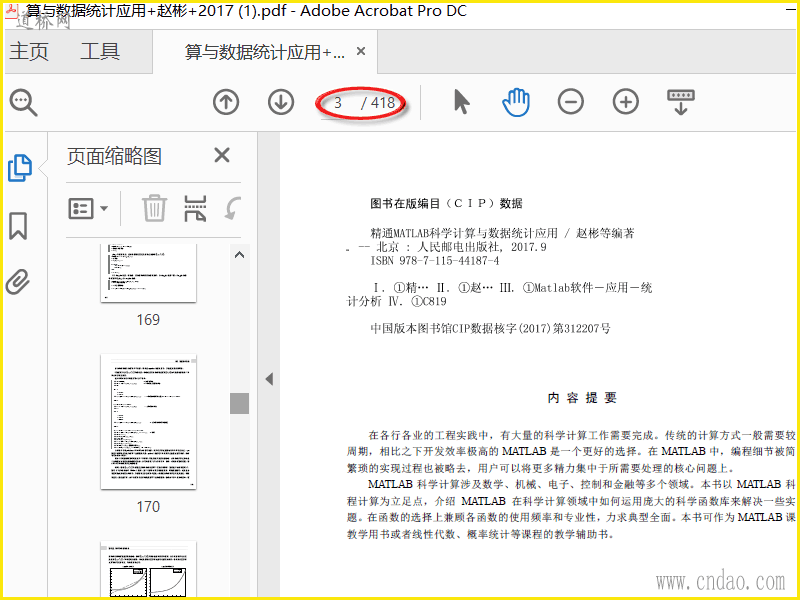Select the 算与数据统计应用 document tab
This screenshot has width=800, height=600.
tap(264, 52)
